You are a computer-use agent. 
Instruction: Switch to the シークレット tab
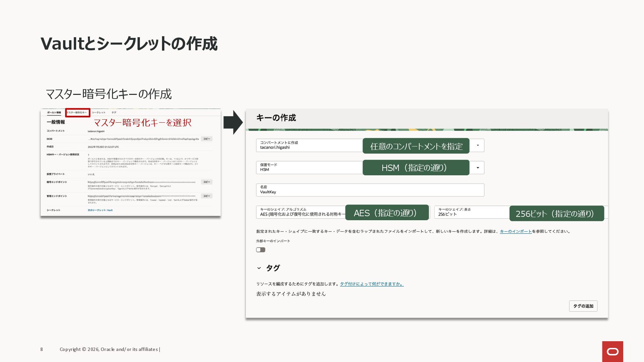click(x=99, y=113)
